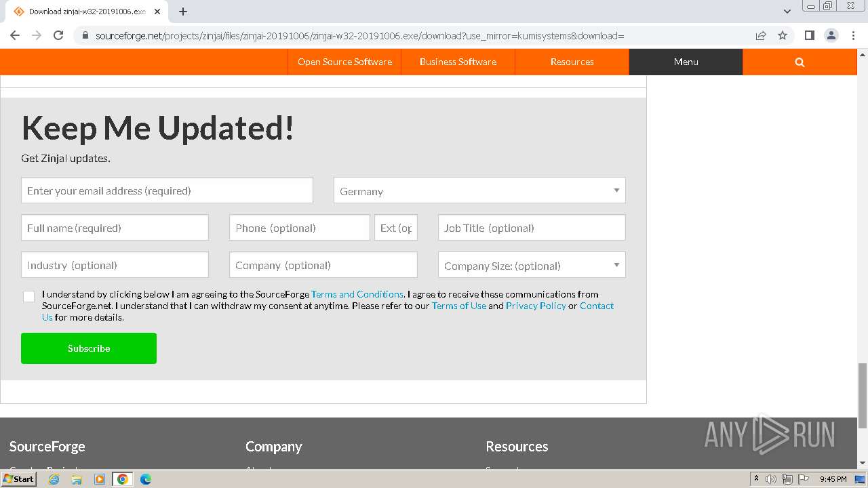Open the Terms of Use link

click(459, 306)
